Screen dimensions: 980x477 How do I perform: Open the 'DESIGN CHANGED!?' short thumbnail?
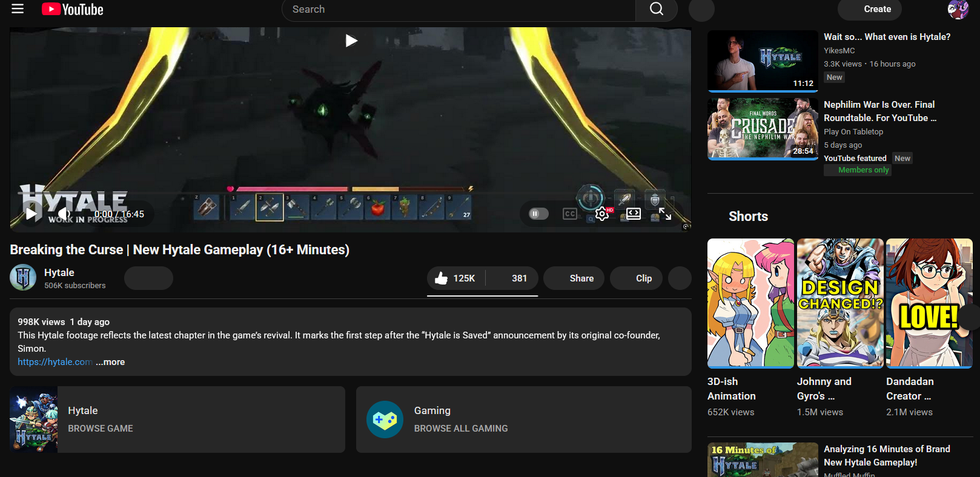[x=840, y=303]
